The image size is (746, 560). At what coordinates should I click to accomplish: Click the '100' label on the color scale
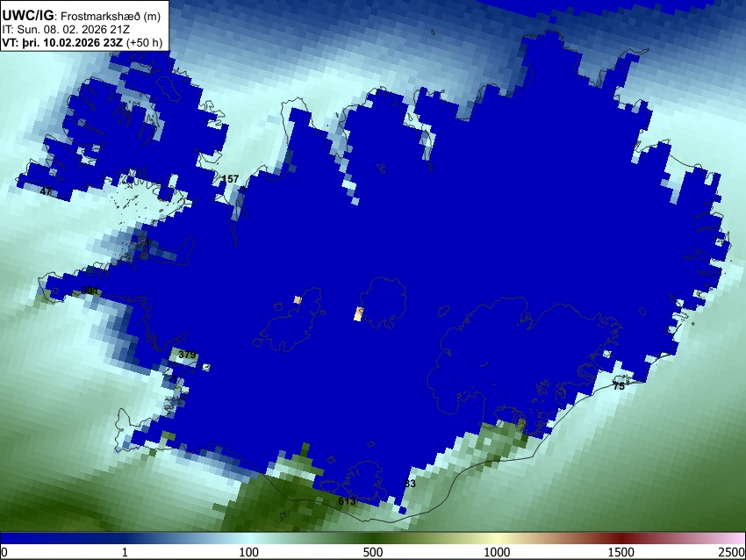tap(249, 552)
